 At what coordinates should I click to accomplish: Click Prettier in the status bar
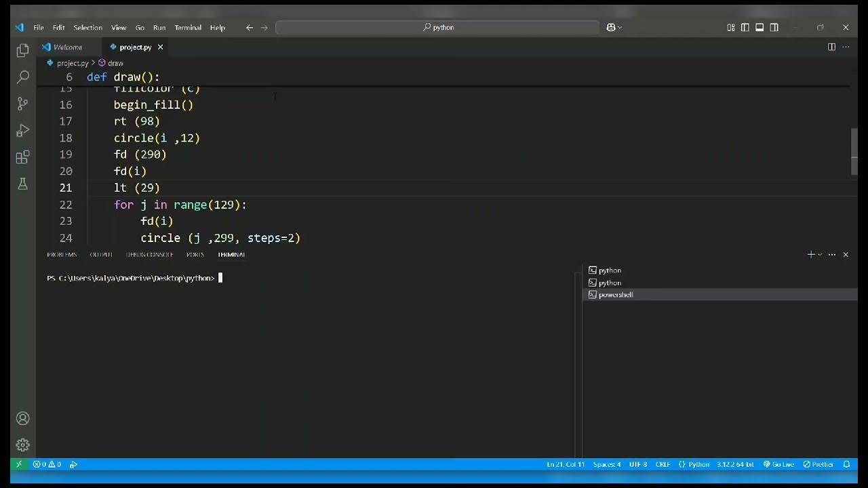click(x=818, y=464)
